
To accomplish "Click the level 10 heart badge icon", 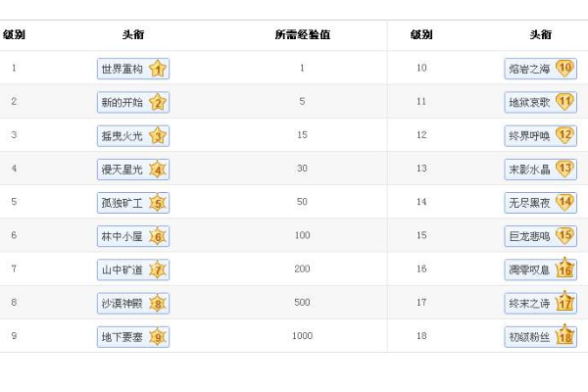I will (564, 69).
